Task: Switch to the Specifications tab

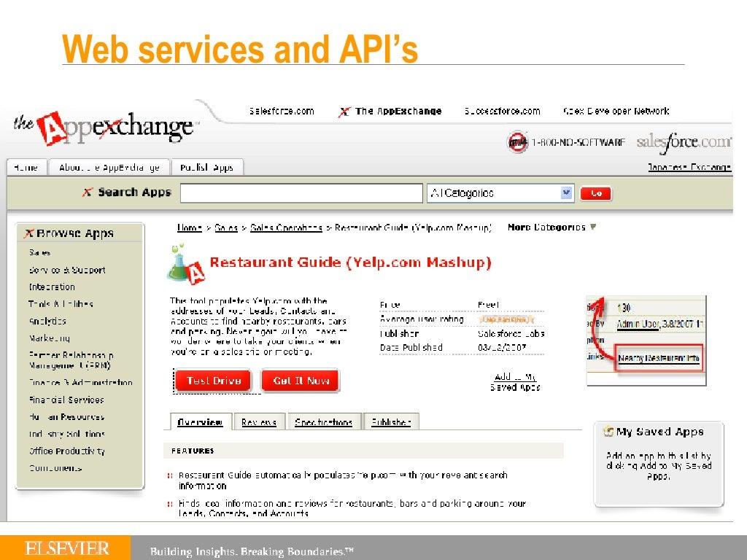Action: [x=323, y=422]
